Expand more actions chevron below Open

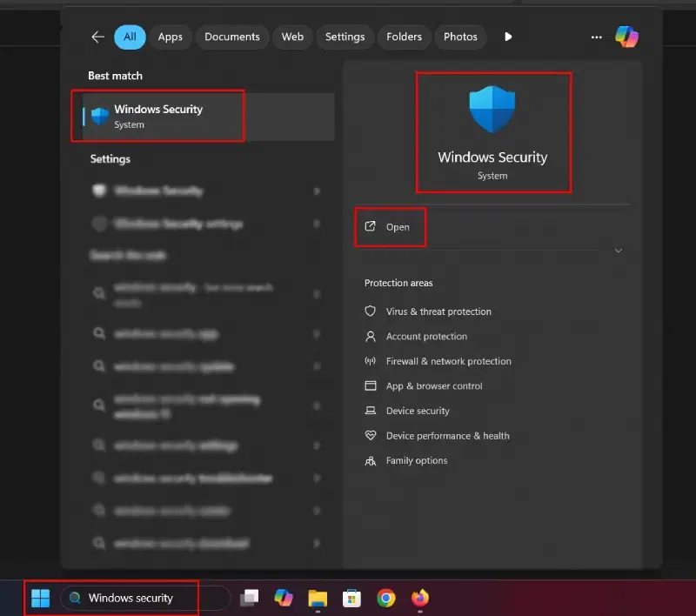click(x=618, y=251)
